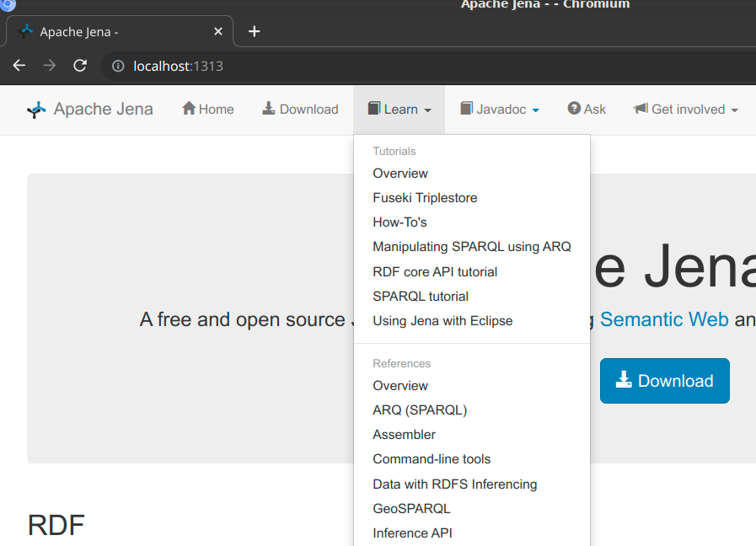
Task: Select ARQ (SPARQL) reference
Action: coord(471,410)
